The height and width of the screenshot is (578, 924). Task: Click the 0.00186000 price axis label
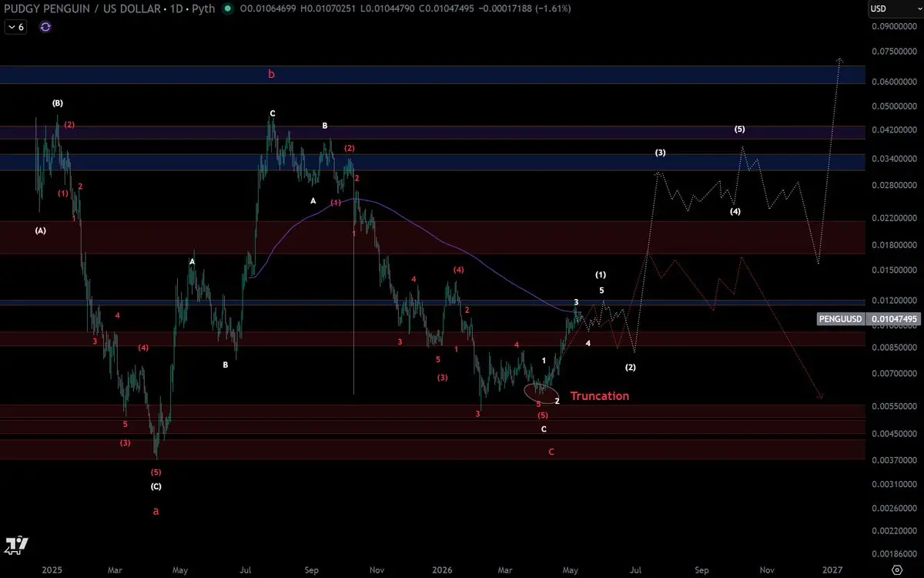point(894,554)
